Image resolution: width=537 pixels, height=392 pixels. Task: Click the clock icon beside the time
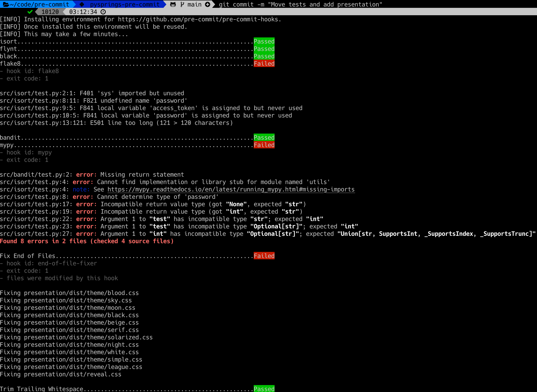[x=103, y=12]
